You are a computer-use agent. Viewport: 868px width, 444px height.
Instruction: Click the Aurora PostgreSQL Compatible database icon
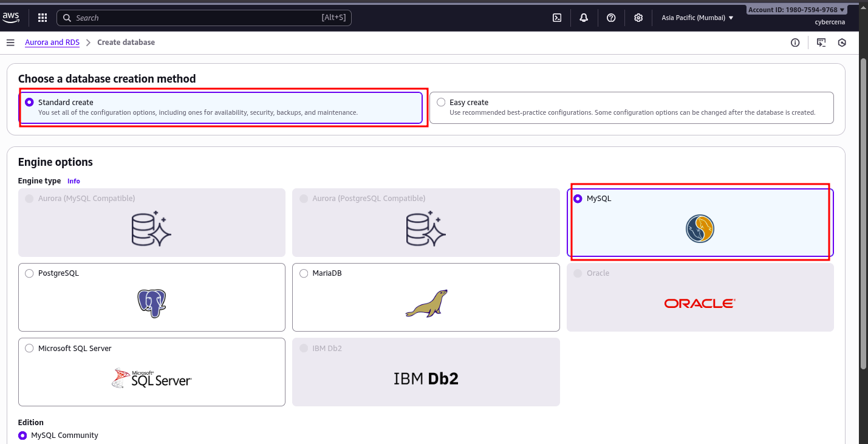pyautogui.click(x=426, y=228)
